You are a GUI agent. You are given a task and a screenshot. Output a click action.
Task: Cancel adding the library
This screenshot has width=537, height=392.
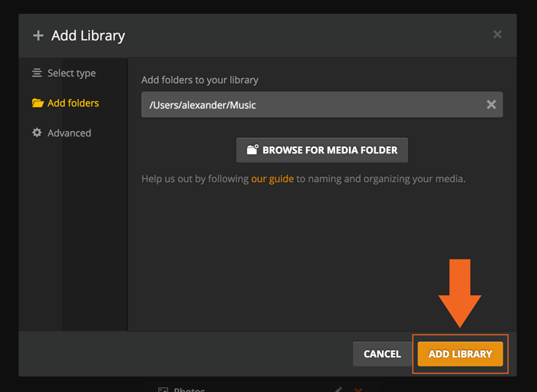tap(382, 354)
